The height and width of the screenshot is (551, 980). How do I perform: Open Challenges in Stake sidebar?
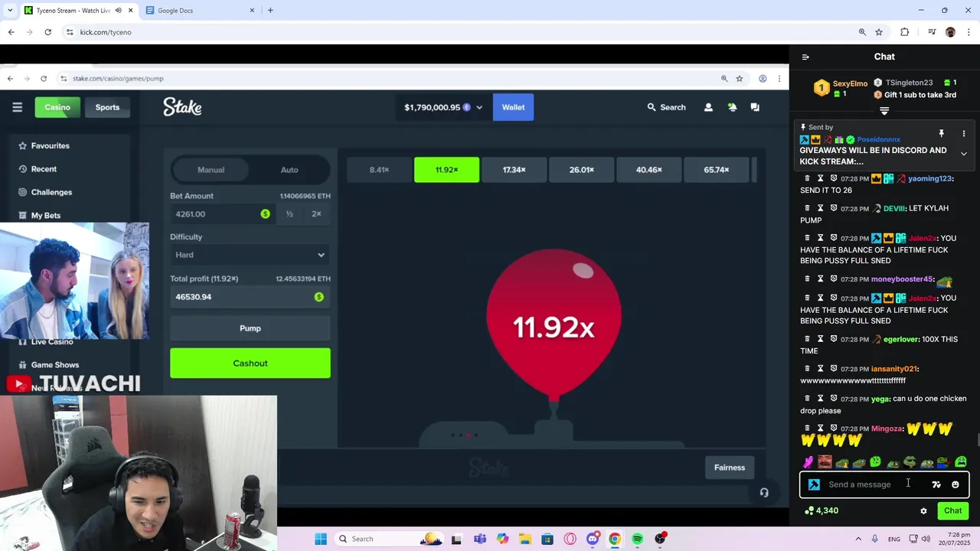click(x=44, y=192)
